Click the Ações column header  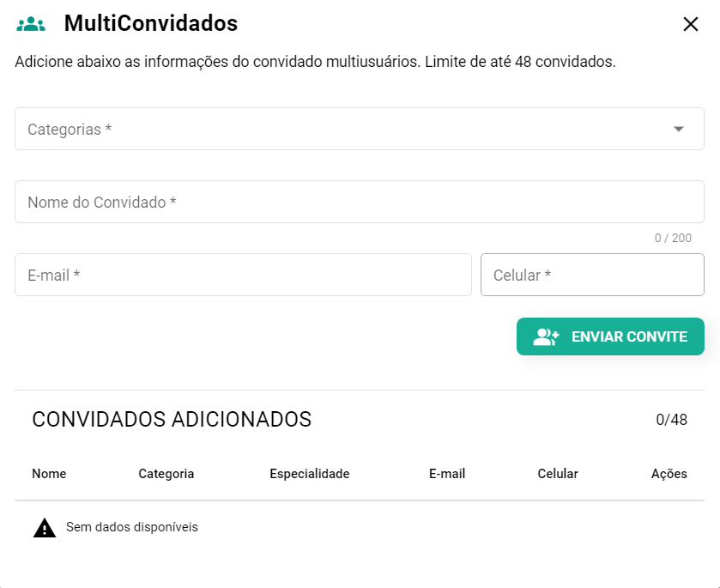pos(669,474)
